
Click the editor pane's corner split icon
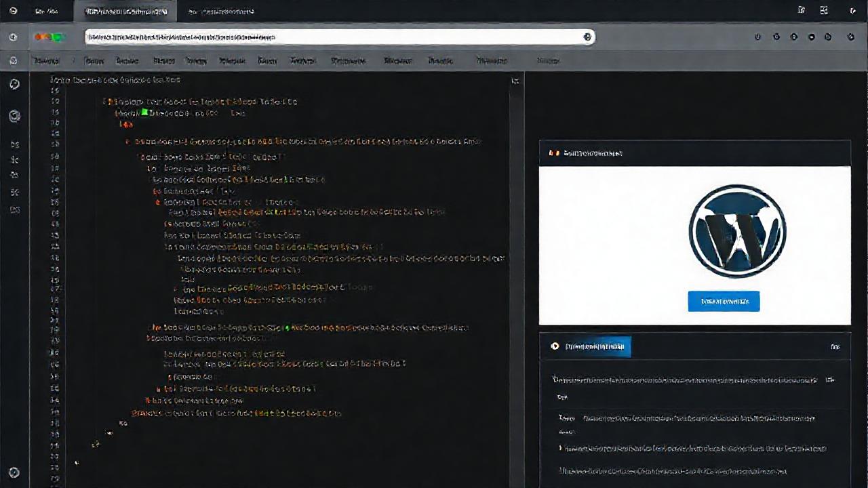(x=515, y=81)
